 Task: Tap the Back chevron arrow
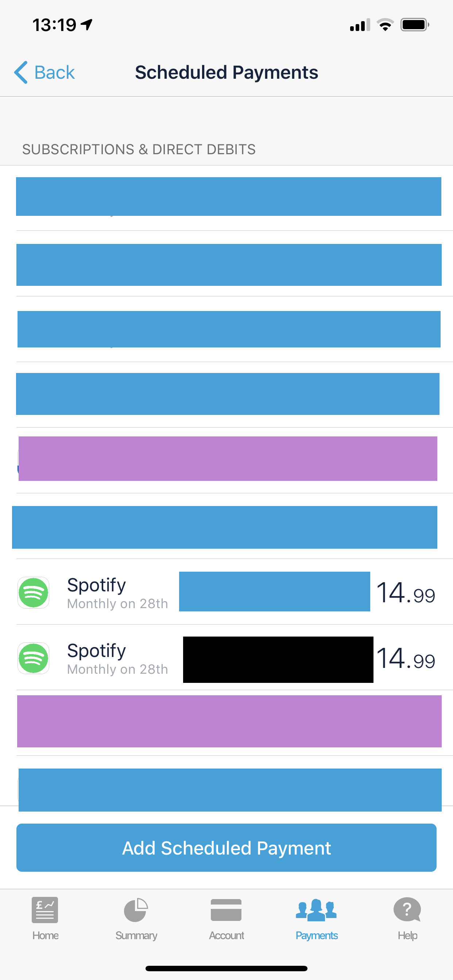pos(21,72)
